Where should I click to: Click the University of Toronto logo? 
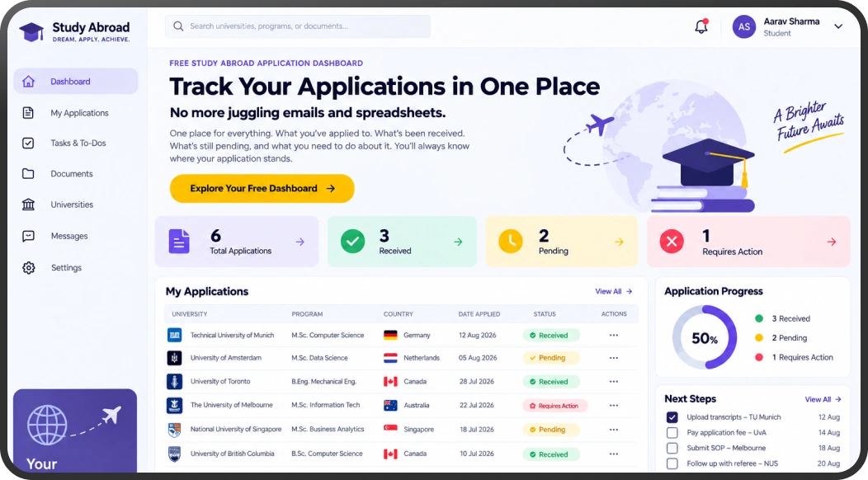point(174,382)
